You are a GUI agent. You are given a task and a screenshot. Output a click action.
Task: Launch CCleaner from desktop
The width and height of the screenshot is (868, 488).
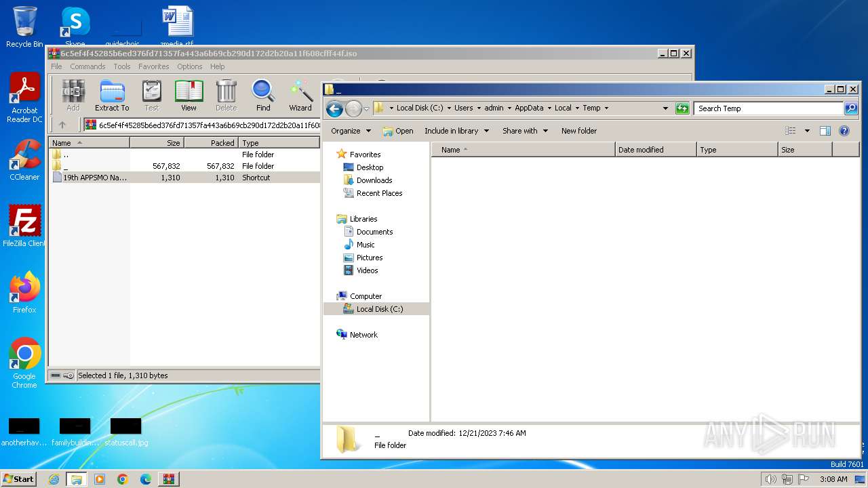(24, 160)
